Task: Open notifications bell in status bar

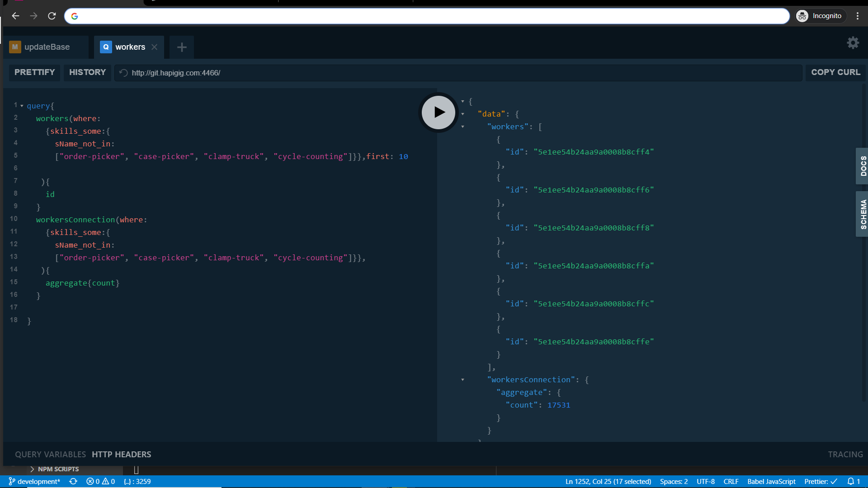Action: coord(851,482)
